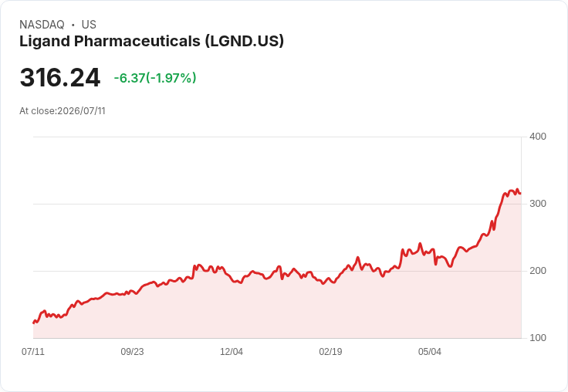Click the 200 y-axis value label

point(538,271)
